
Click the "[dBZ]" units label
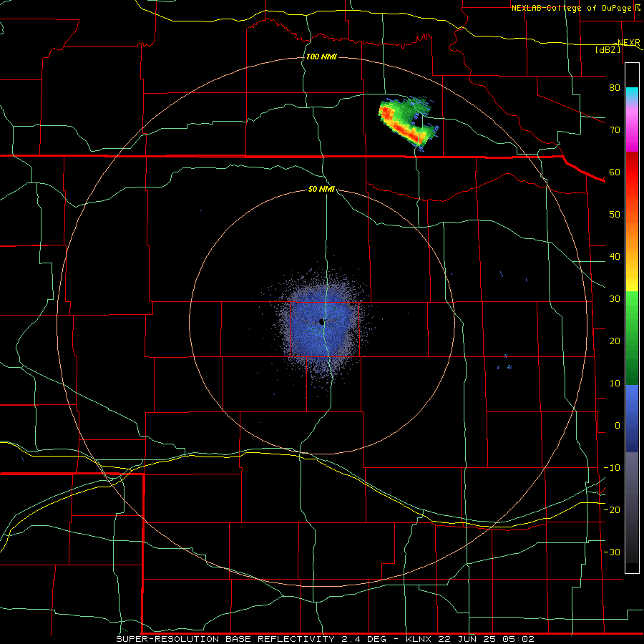pos(608,49)
